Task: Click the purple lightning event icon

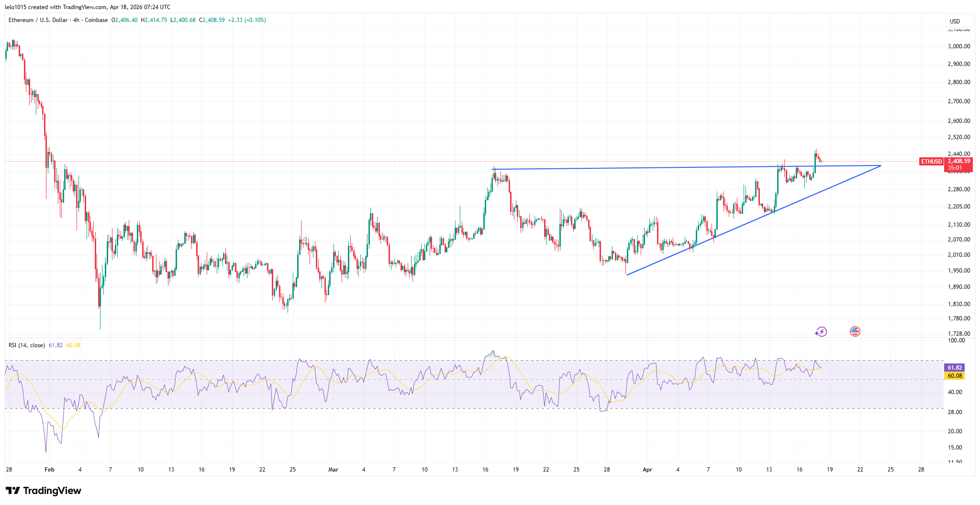Action: (821, 331)
